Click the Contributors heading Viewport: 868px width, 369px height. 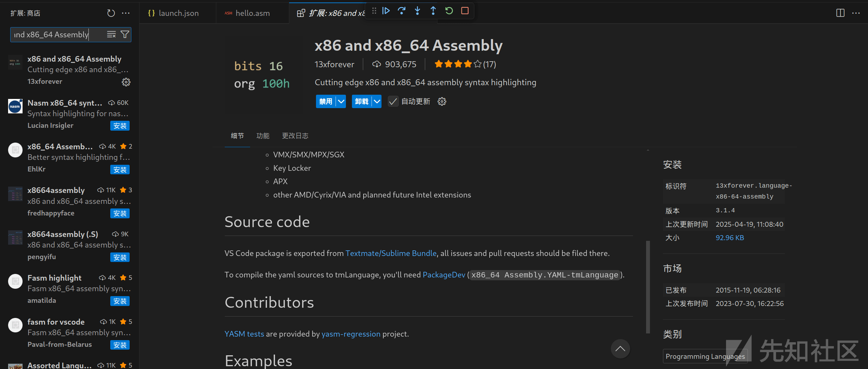tap(269, 303)
